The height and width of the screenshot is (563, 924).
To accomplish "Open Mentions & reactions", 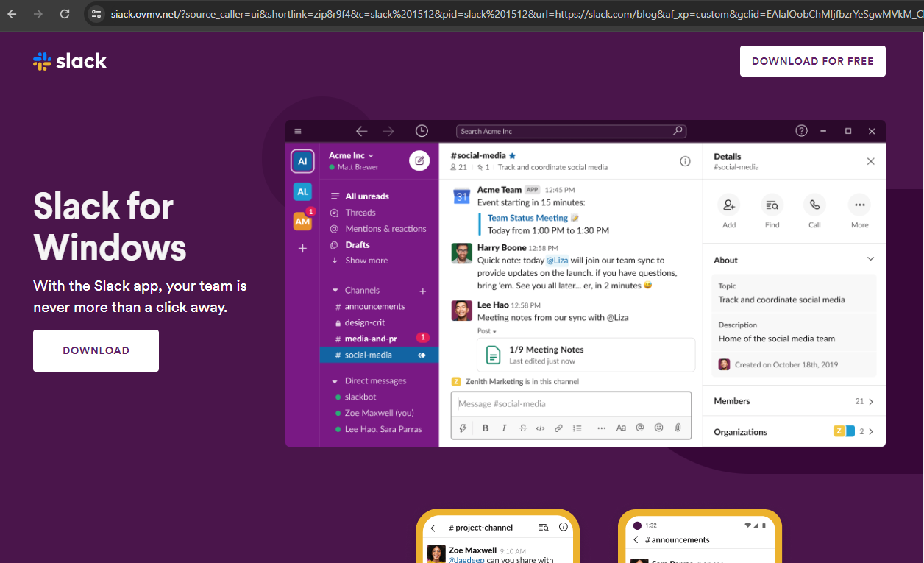I will coord(385,229).
